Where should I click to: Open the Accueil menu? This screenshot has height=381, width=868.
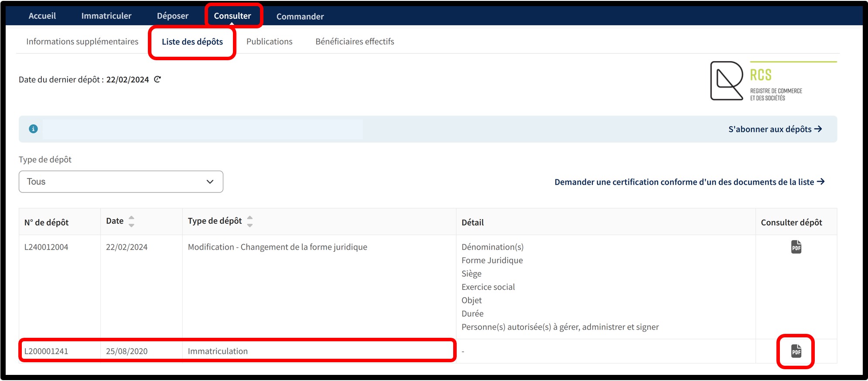42,16
